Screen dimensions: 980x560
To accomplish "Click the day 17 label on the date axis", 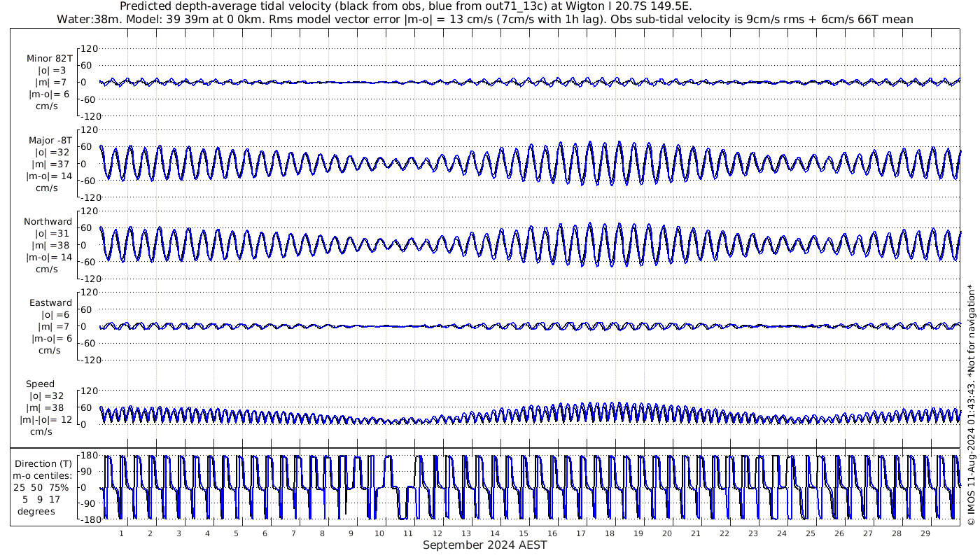I will point(580,533).
